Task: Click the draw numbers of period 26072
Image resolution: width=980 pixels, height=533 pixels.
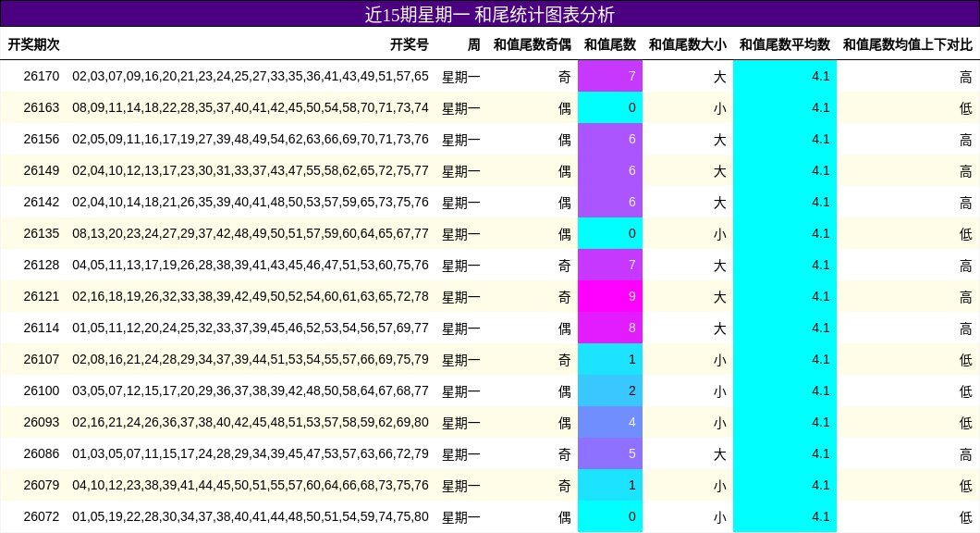Action: [x=251, y=516]
